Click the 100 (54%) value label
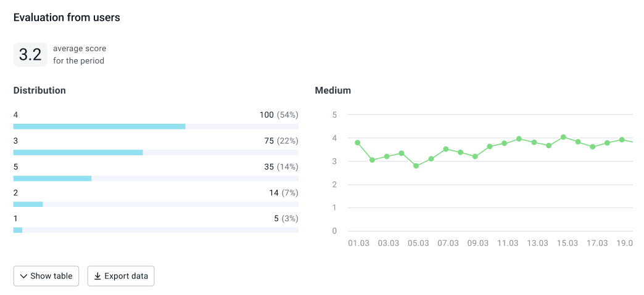 (x=279, y=115)
